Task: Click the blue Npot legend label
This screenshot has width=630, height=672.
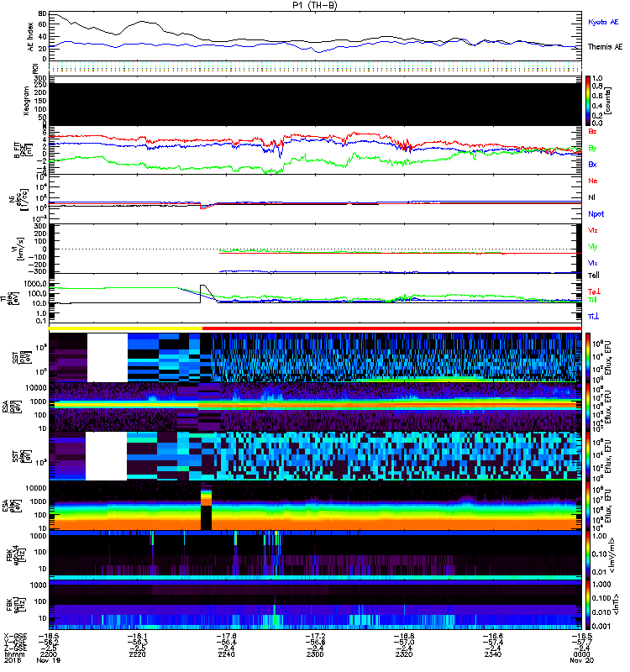Action: (x=596, y=214)
